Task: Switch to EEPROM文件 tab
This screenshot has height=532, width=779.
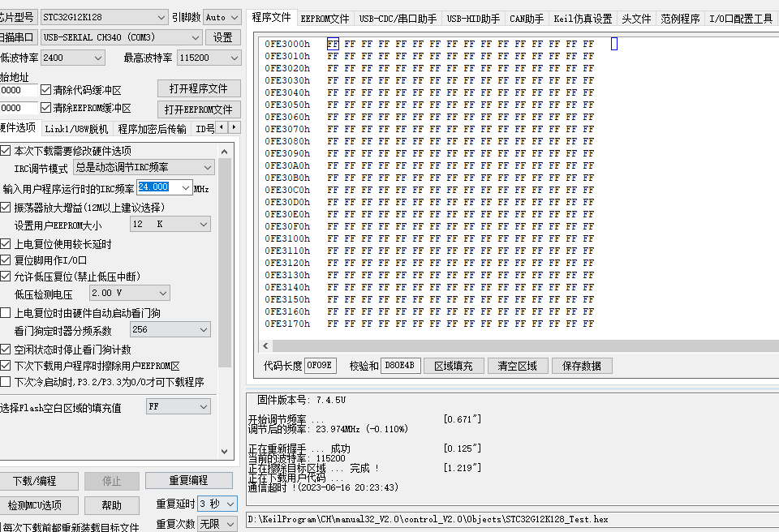Action: coord(325,19)
